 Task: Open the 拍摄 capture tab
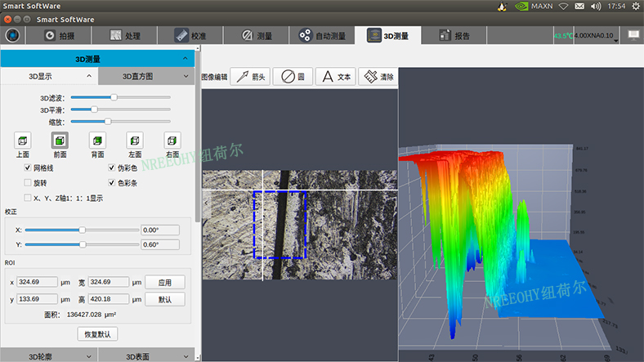pyautogui.click(x=59, y=36)
